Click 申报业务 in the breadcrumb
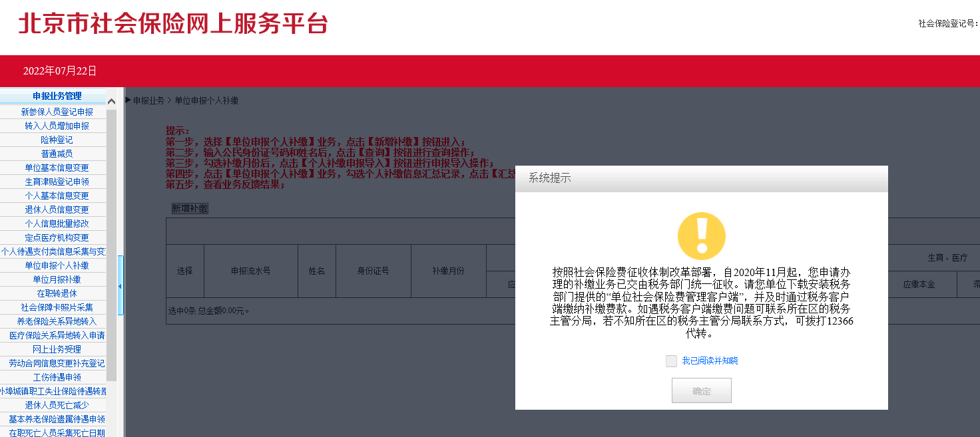The width and height of the screenshot is (980, 437). 148,100
